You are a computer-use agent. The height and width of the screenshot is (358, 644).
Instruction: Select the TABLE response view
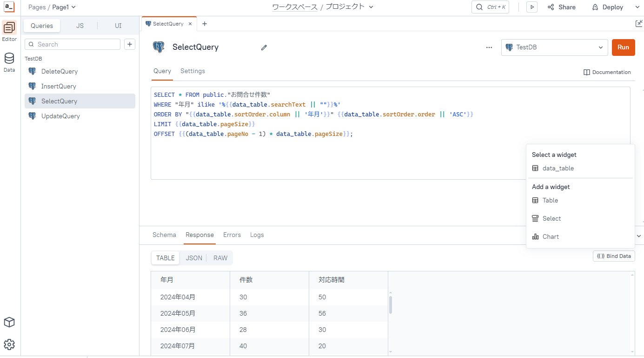(x=166, y=258)
